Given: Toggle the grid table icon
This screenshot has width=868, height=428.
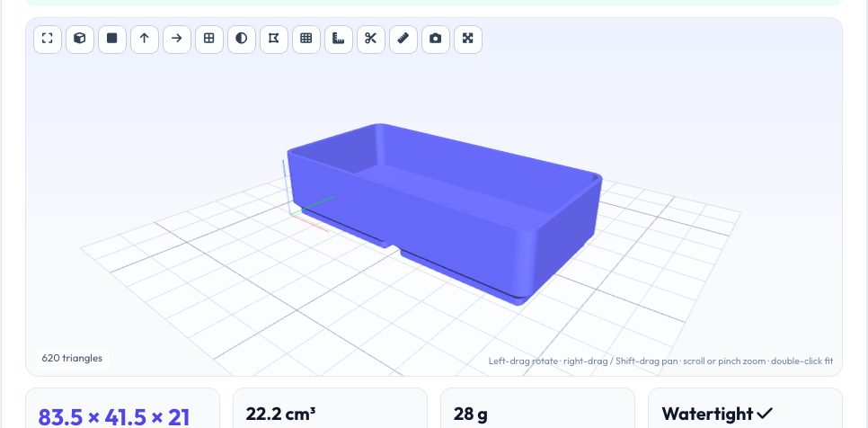Looking at the screenshot, I should tap(306, 40).
